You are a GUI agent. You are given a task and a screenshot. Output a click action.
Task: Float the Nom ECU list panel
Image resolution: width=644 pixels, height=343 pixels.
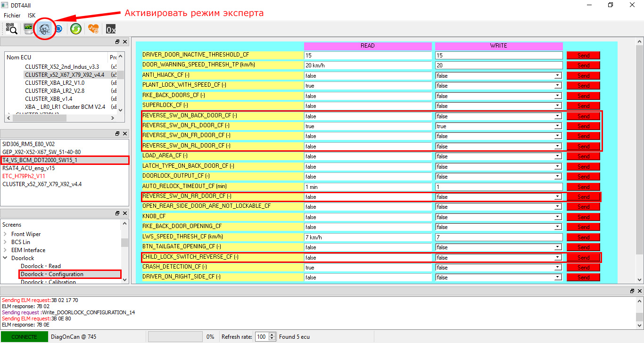click(117, 42)
